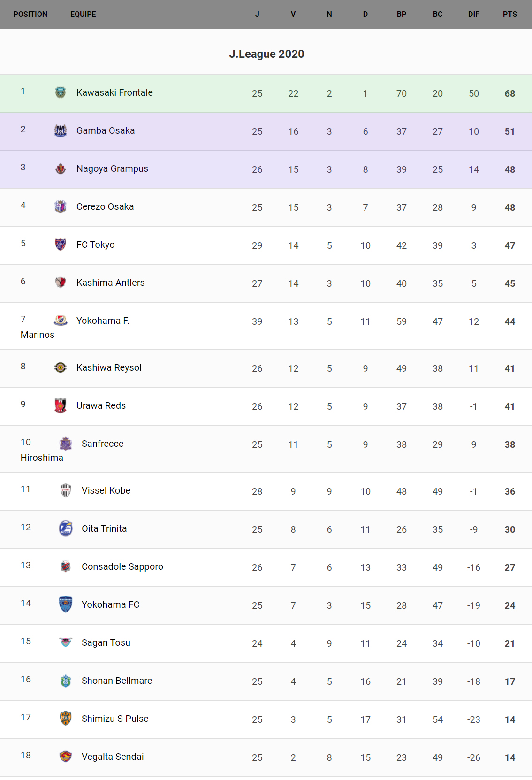Click the FC Tokyo team badge

click(61, 245)
